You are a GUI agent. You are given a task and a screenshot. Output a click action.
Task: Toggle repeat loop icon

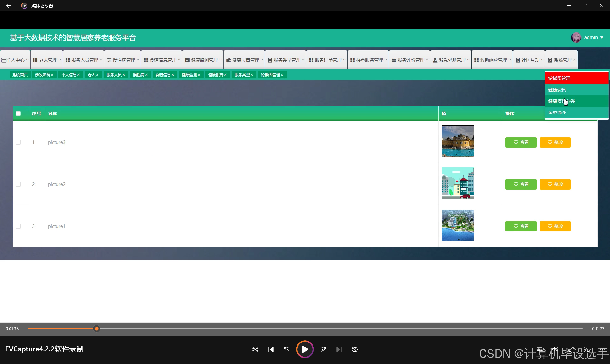355,349
